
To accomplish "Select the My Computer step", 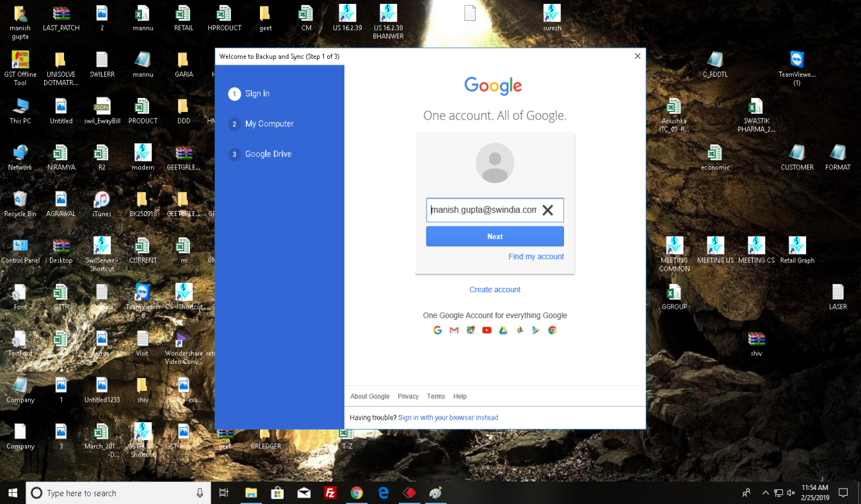I will click(261, 123).
